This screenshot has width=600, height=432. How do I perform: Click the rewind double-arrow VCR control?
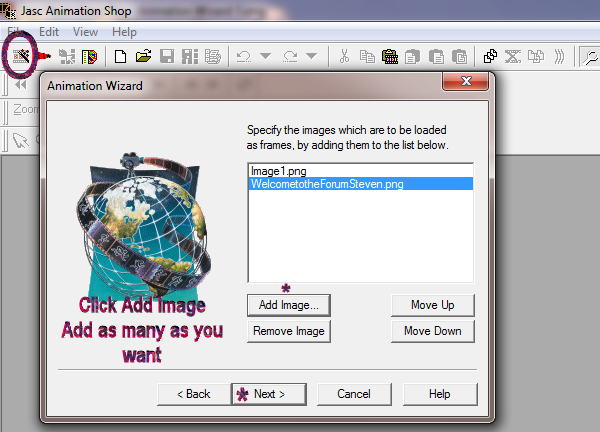point(21,85)
